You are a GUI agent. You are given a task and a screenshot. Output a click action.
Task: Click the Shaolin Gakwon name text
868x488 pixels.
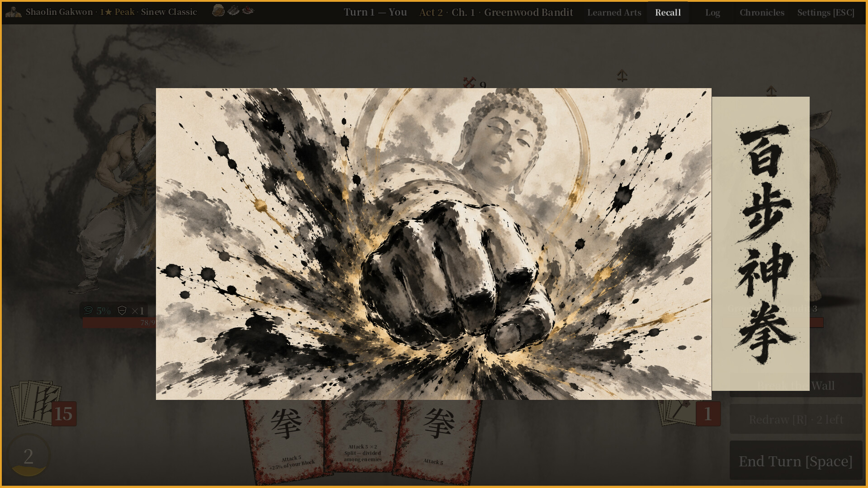pyautogui.click(x=59, y=12)
